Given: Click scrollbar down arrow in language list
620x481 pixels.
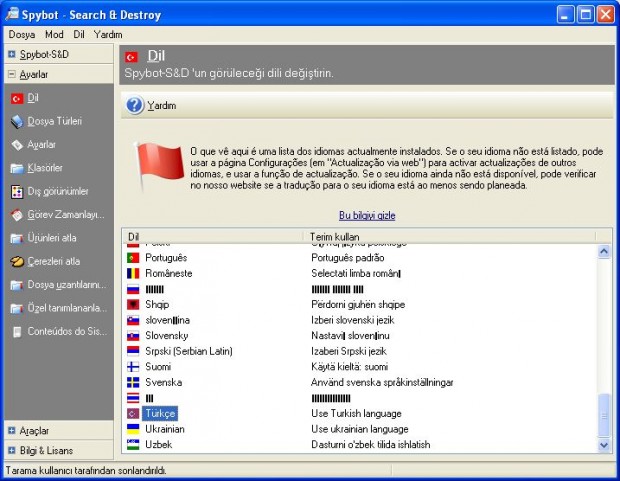Looking at the screenshot, I should 604,445.
